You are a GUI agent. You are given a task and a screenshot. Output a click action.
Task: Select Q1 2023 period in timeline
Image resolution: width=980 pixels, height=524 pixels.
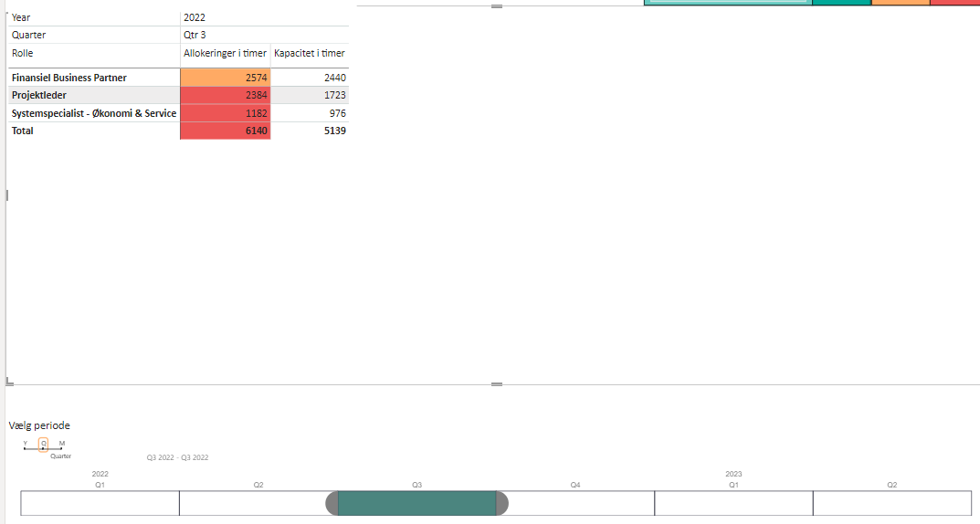pos(733,503)
